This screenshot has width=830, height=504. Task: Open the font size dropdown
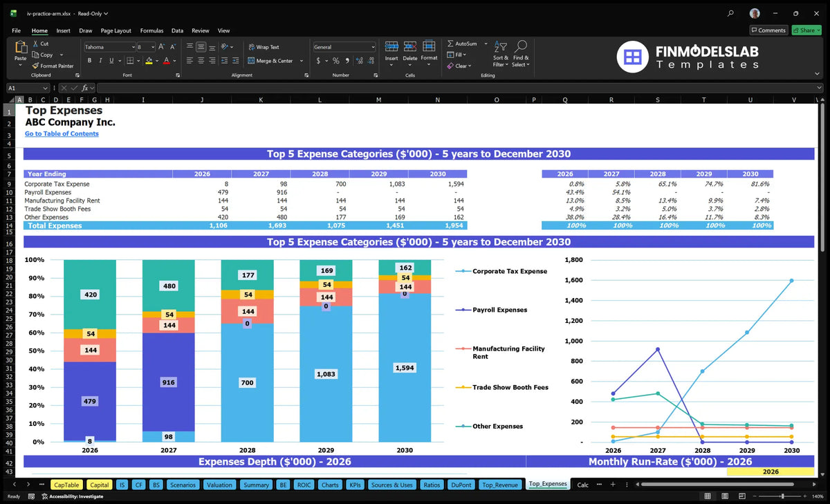tap(151, 47)
